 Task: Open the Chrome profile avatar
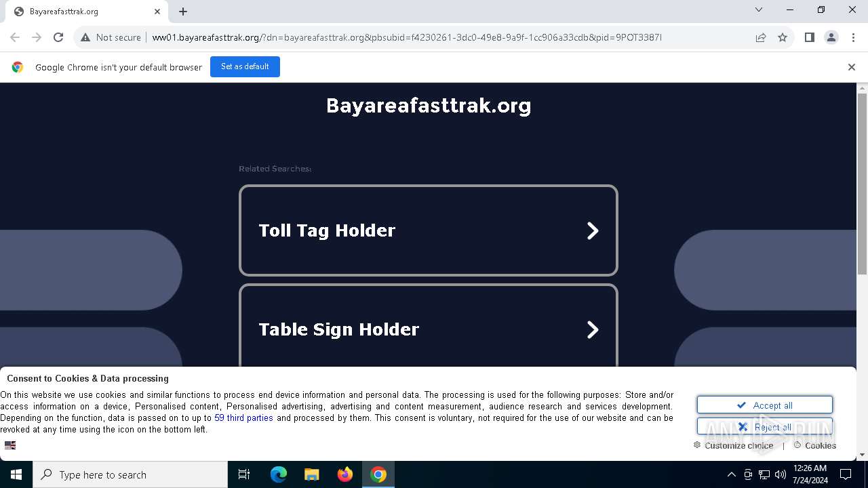pyautogui.click(x=831, y=37)
